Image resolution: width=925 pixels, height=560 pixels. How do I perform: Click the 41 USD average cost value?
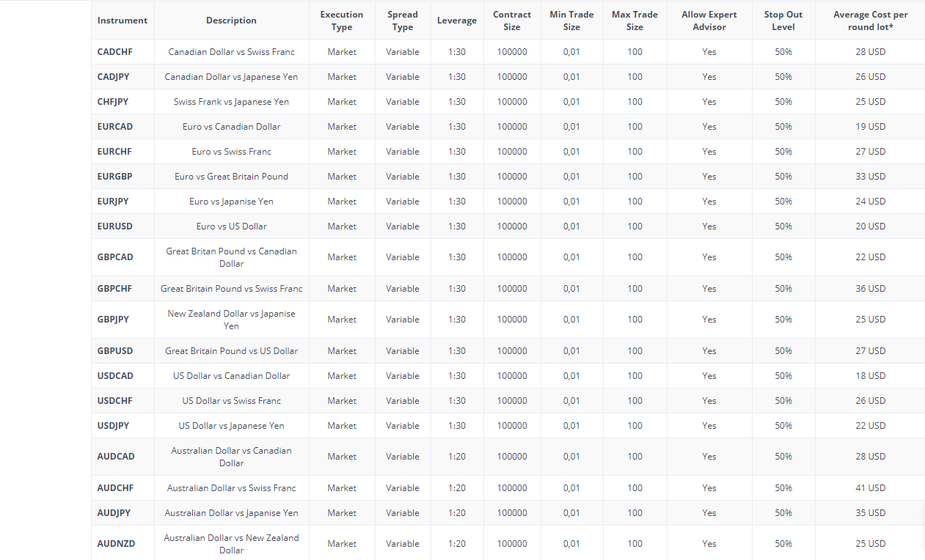[x=871, y=488]
